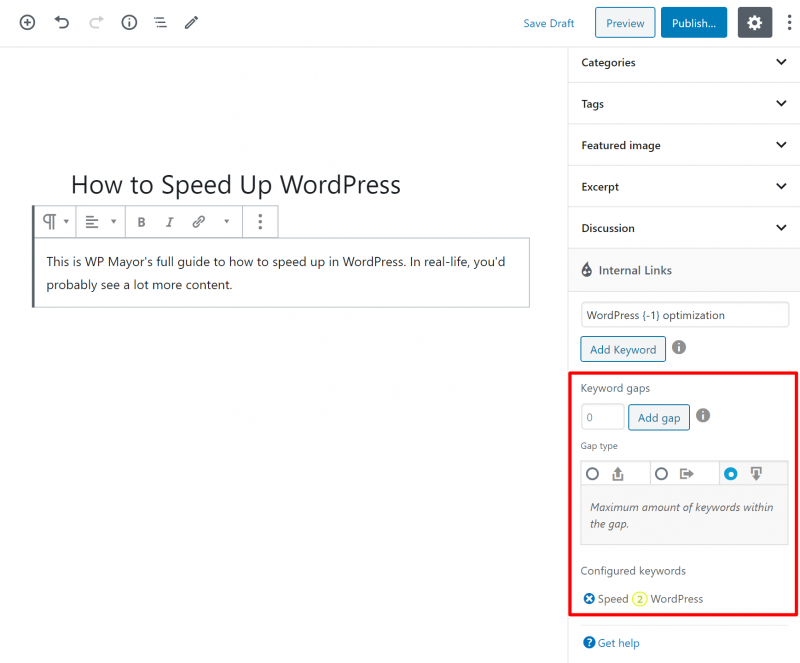
Task: Click the Add Keyword button
Action: pos(623,349)
